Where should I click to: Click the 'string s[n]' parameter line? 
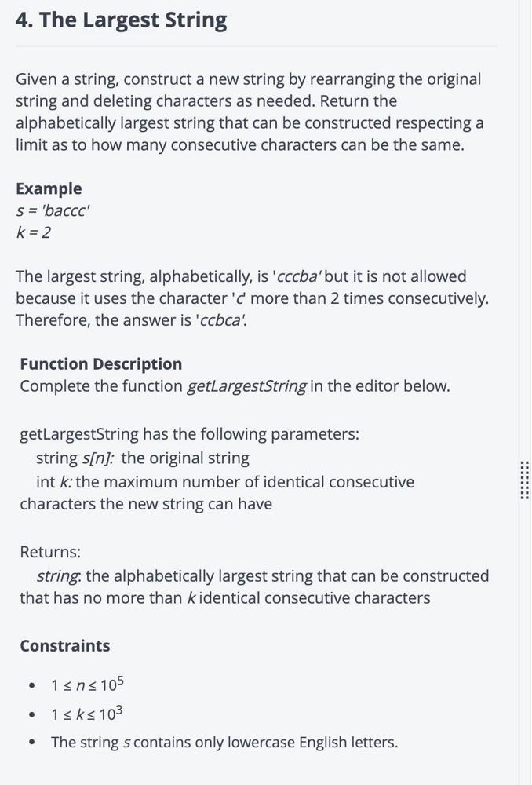point(143,458)
